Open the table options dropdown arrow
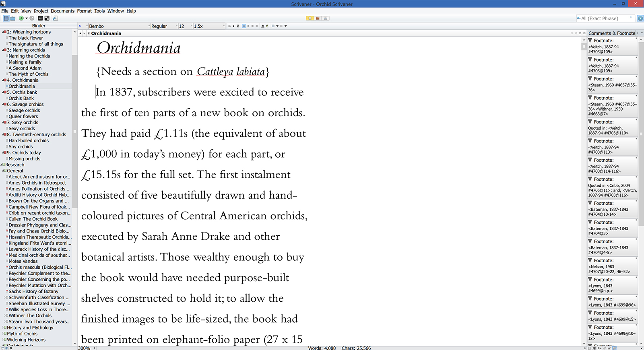Screen dimensions: 644x350 (x=277, y=26)
